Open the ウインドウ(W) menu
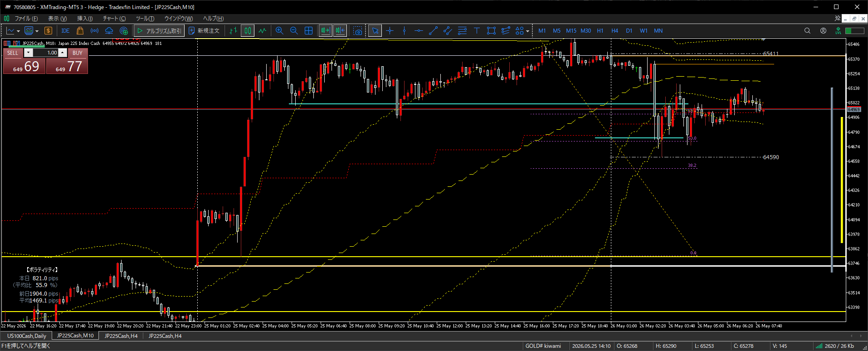 178,19
